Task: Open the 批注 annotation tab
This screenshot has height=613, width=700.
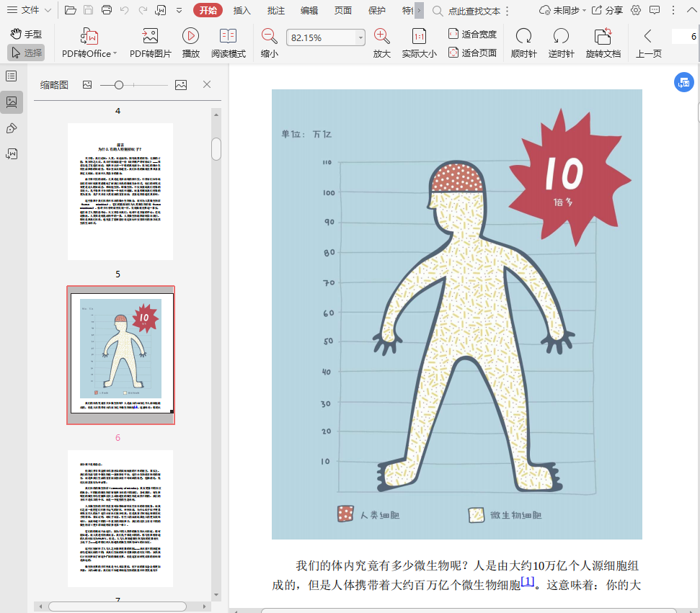Action: tap(275, 10)
